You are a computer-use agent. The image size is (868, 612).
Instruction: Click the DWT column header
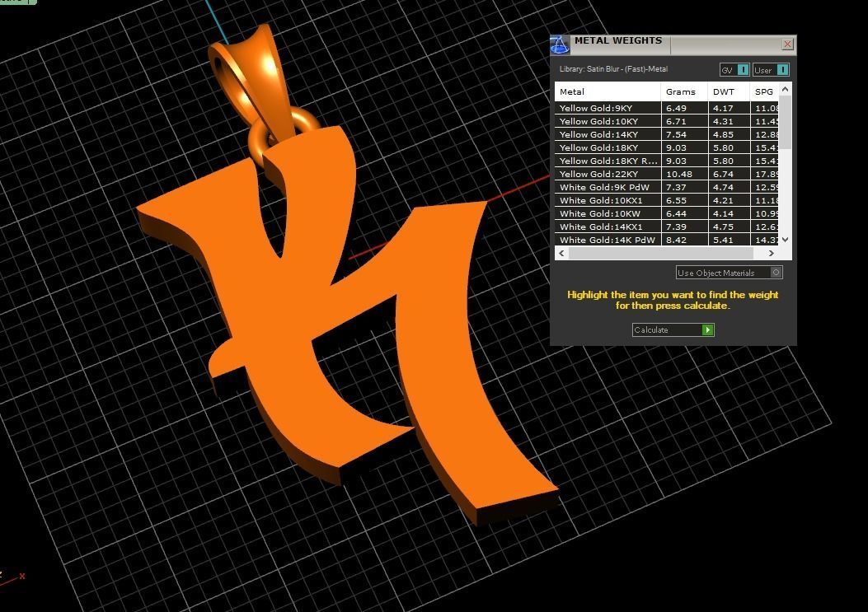click(729, 92)
